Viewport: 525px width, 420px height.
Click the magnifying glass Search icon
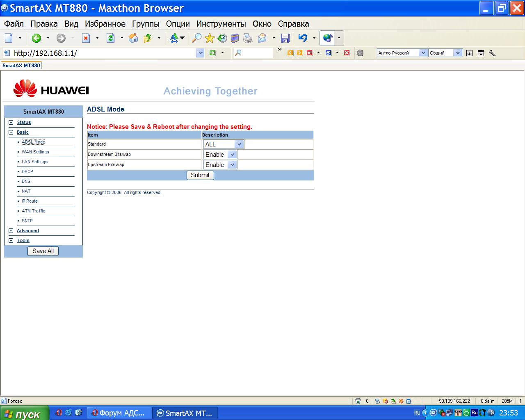pyautogui.click(x=197, y=38)
